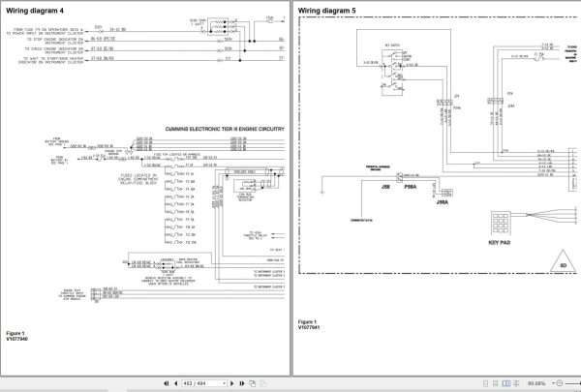Click the KEY PAD label in diagram 5
The image size is (581, 392).
coord(500,243)
